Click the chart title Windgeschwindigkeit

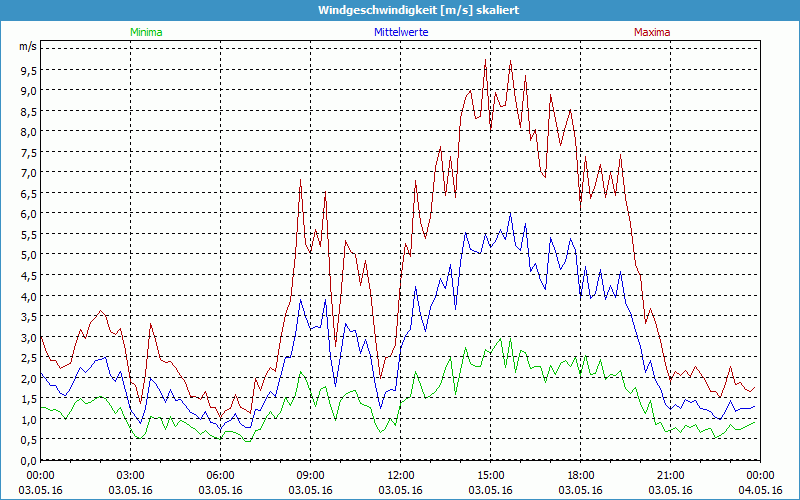click(x=399, y=10)
